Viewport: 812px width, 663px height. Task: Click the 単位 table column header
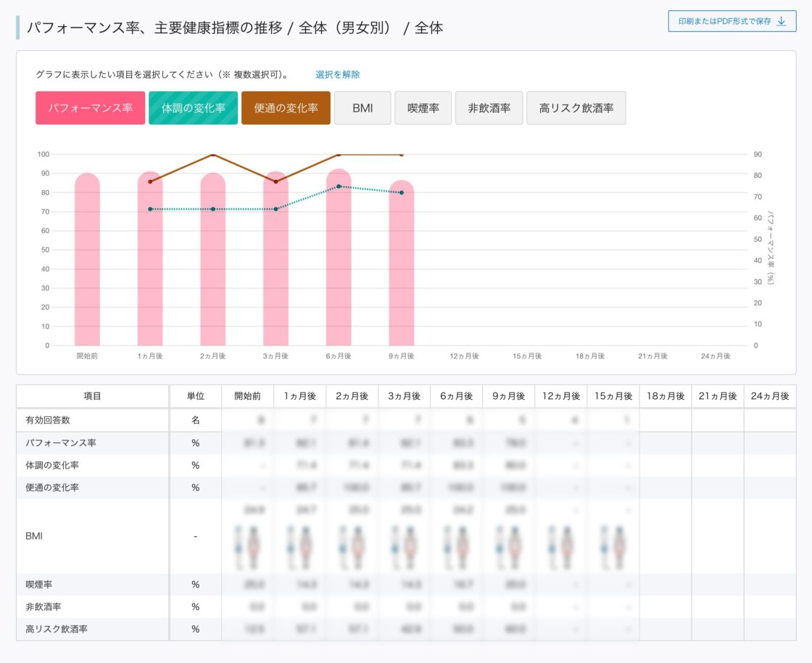195,396
